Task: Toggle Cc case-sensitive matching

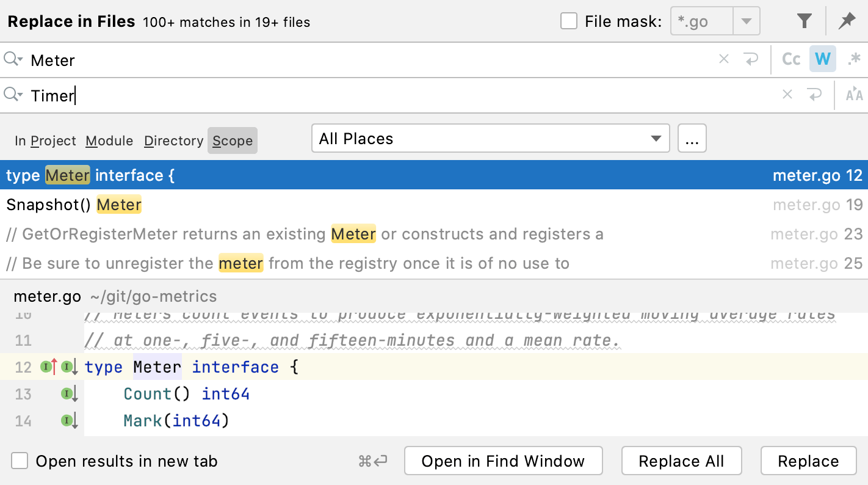Action: pos(791,59)
